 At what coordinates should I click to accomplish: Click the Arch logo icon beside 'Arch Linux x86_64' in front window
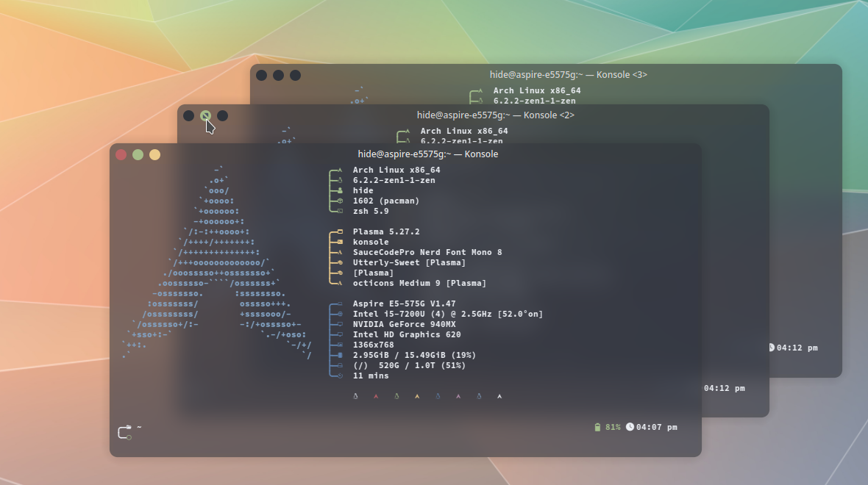tap(340, 170)
